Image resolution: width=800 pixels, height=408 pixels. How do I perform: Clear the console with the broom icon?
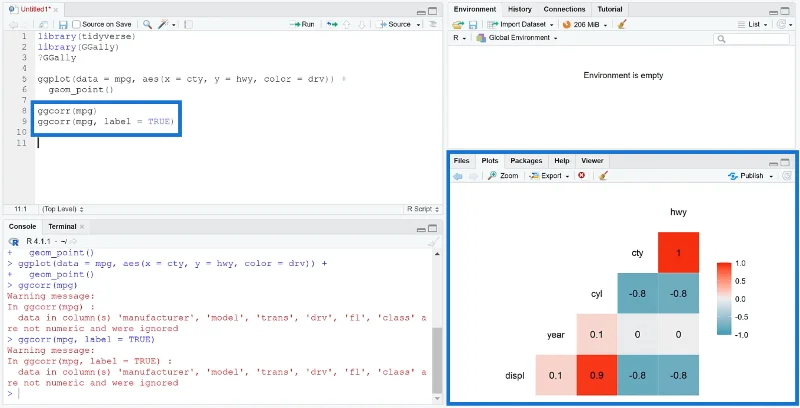click(x=433, y=241)
